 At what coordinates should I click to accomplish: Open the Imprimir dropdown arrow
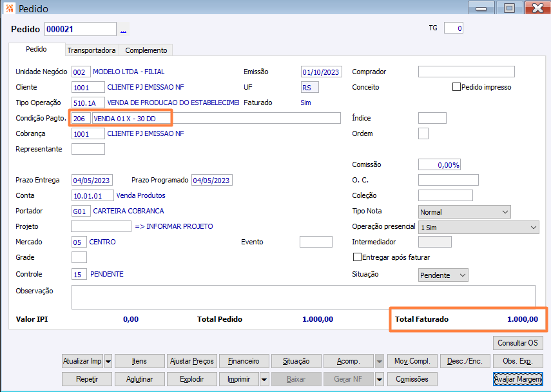[264, 379]
